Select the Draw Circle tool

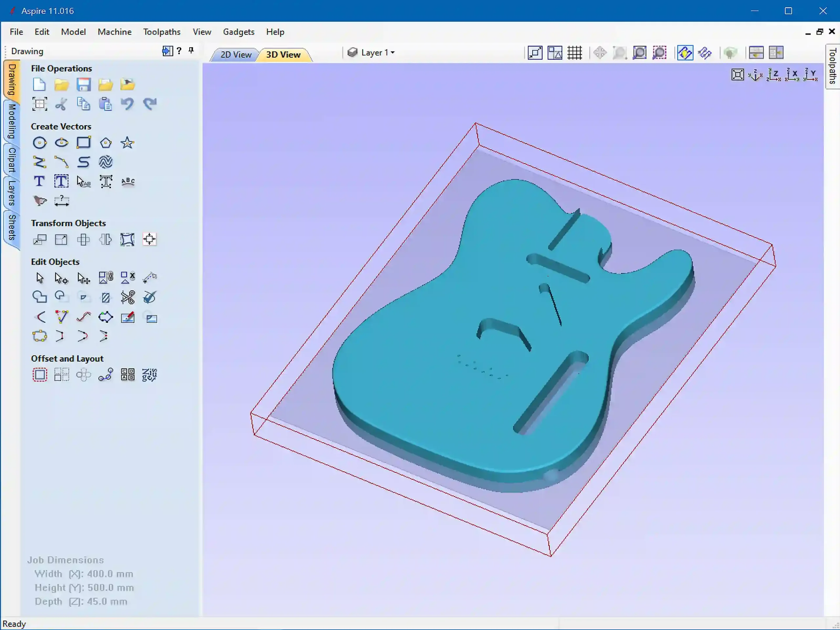39,143
